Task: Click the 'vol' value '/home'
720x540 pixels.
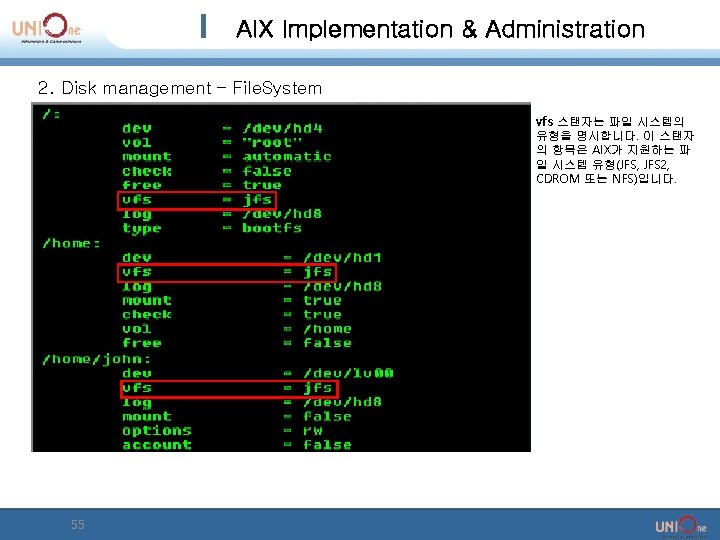Action: [x=327, y=329]
